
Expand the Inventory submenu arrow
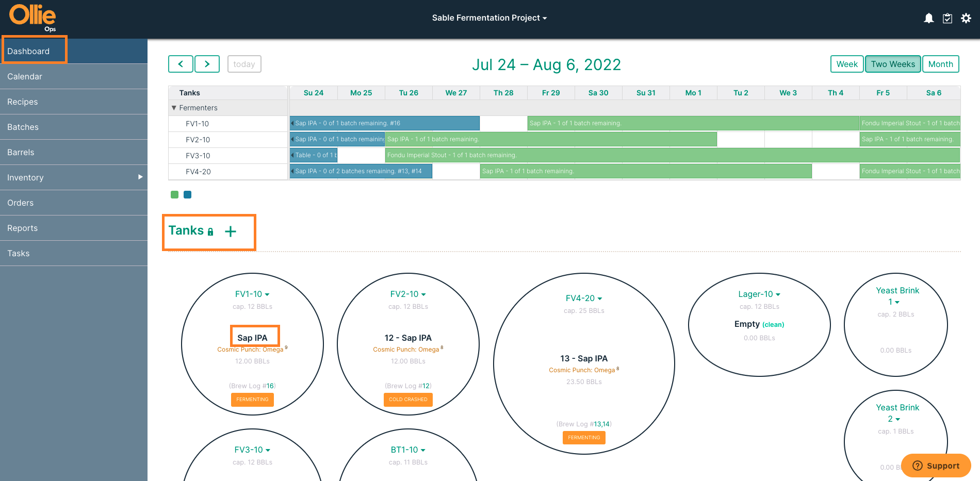140,177
